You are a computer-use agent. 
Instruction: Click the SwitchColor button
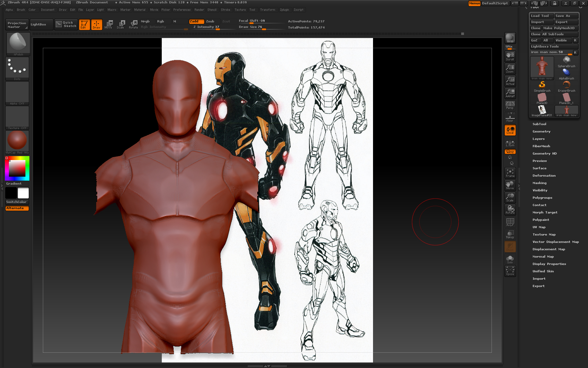coord(17,202)
